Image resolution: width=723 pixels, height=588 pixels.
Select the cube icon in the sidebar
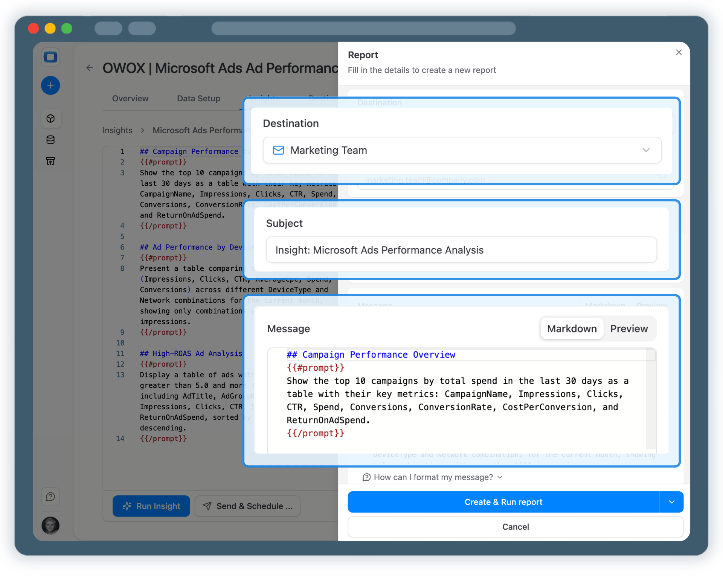click(x=50, y=118)
